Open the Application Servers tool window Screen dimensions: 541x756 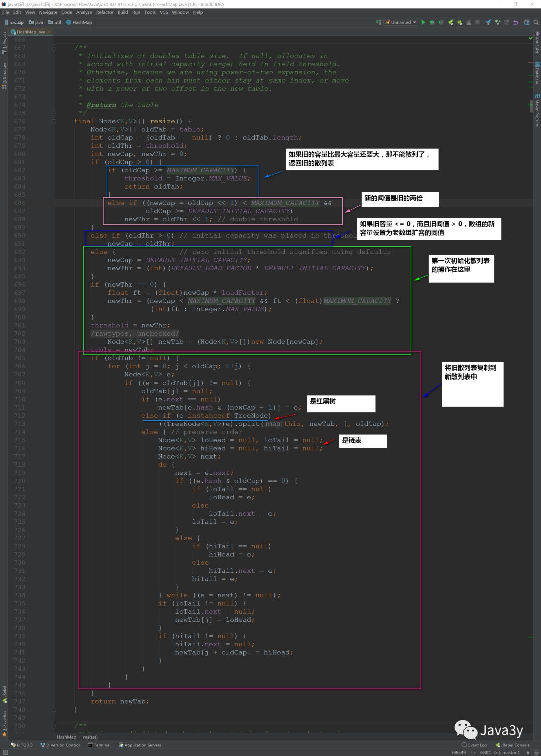pyautogui.click(x=140, y=745)
